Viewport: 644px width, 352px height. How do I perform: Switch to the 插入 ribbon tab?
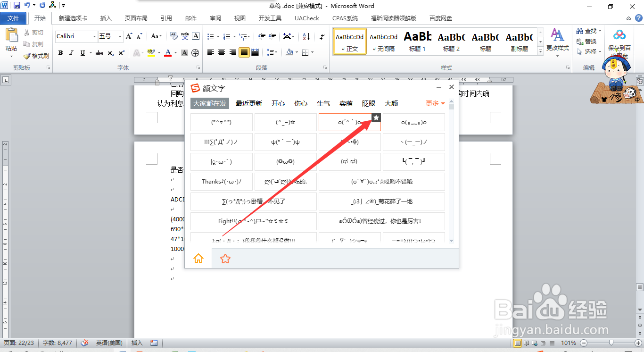(105, 18)
